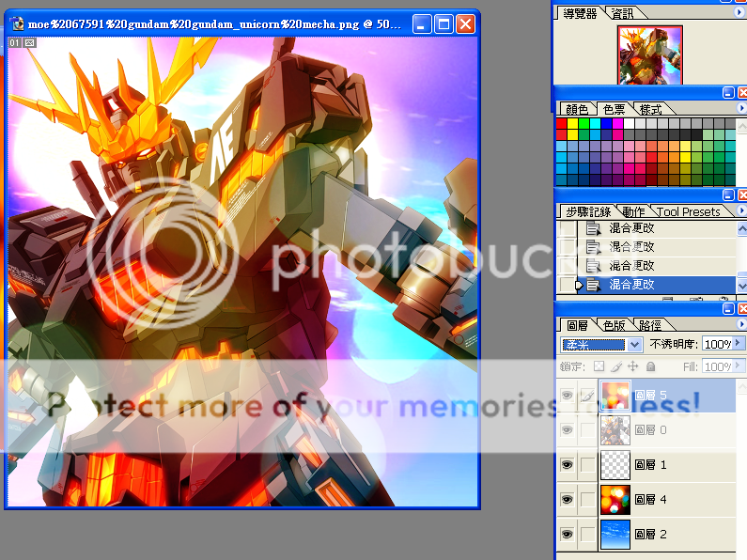Select the 圖層 0 layer thumbnail
747x560 pixels.
[615, 429]
